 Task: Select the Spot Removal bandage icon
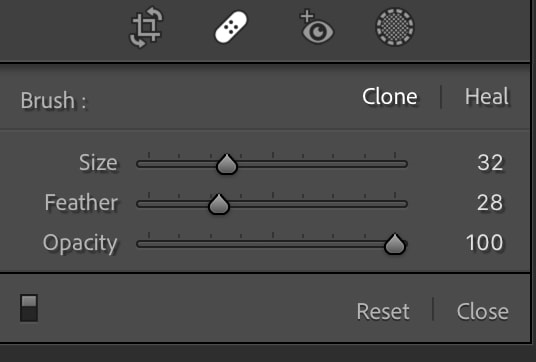point(231,27)
